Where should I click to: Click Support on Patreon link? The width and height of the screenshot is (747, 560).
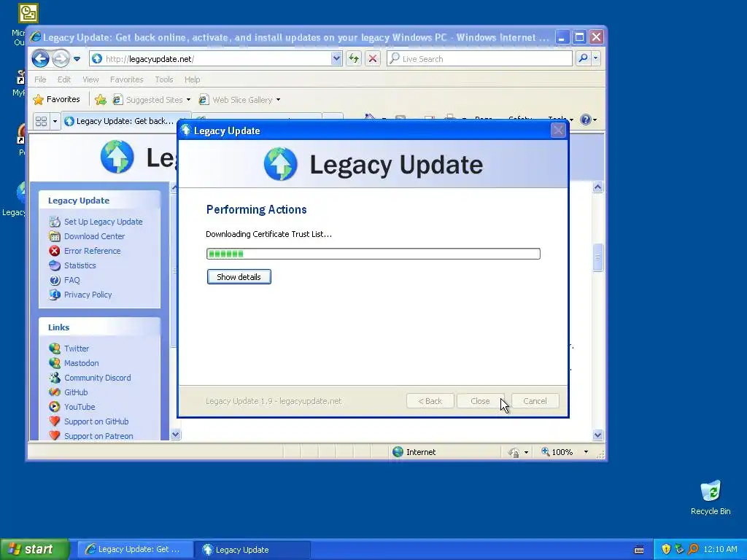[x=98, y=436]
